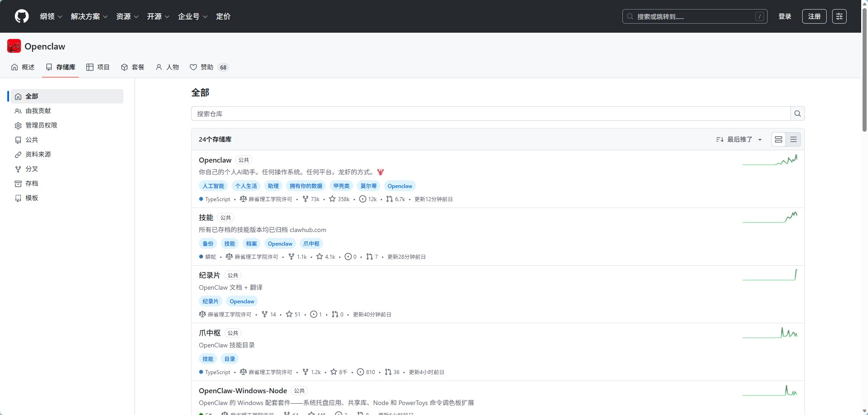868x415 pixels.
Task: Filter by 资料来源 in sidebar
Action: click(67, 154)
